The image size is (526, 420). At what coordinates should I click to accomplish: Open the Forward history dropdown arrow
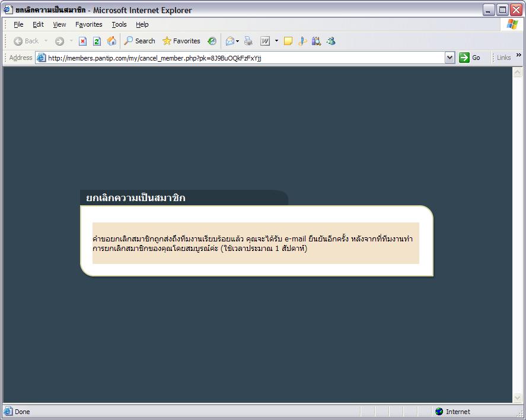tap(71, 41)
